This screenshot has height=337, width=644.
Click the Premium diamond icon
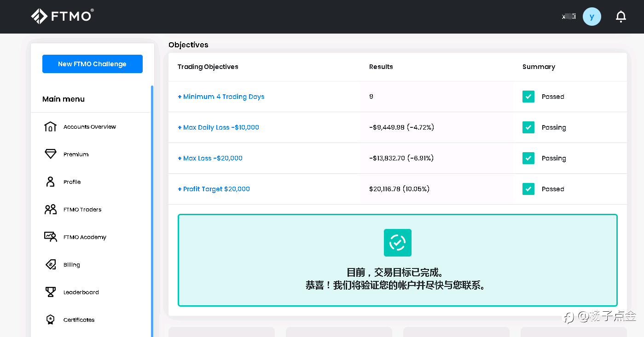pyautogui.click(x=50, y=154)
